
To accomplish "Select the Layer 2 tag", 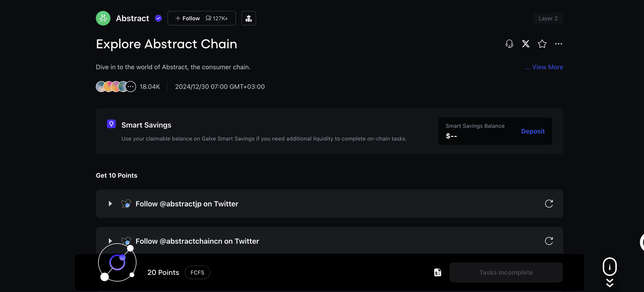I will click(x=548, y=18).
